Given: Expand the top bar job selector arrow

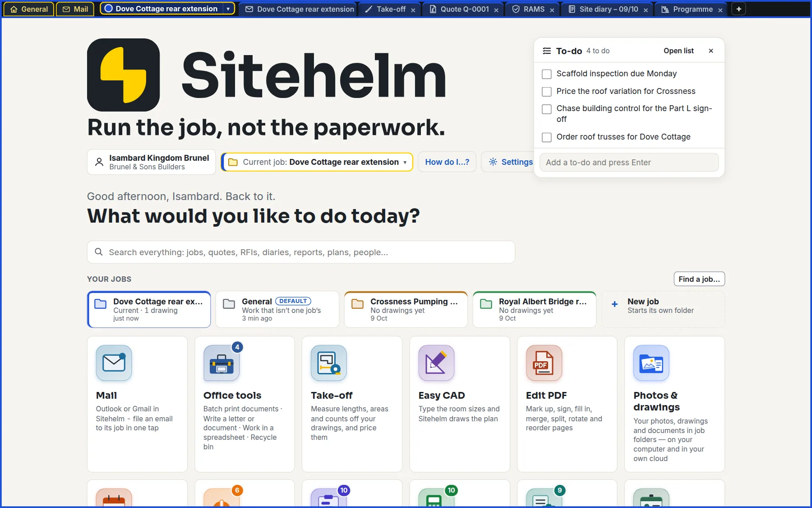Looking at the screenshot, I should [x=228, y=9].
